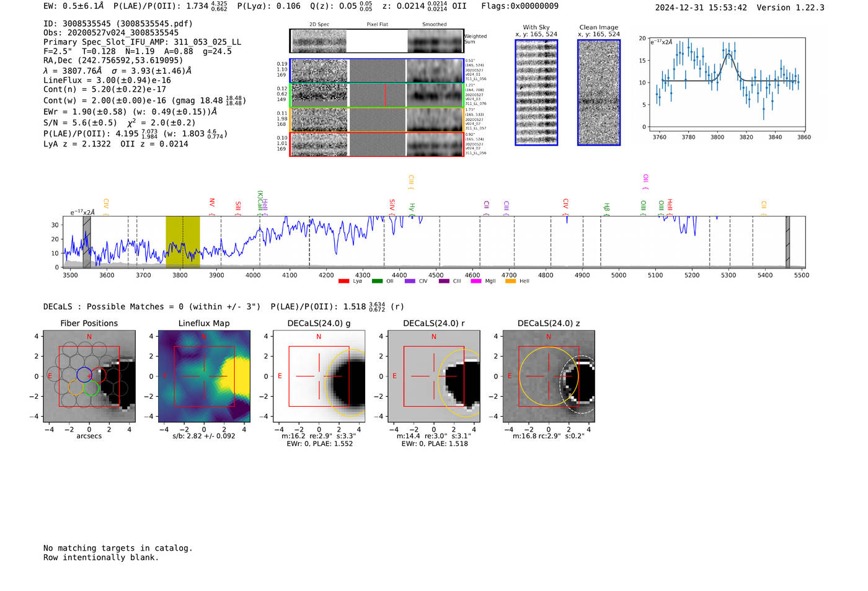Click the Gaussian line fit plot
Image resolution: width=868 pixels, height=591 pixels.
tap(727, 85)
